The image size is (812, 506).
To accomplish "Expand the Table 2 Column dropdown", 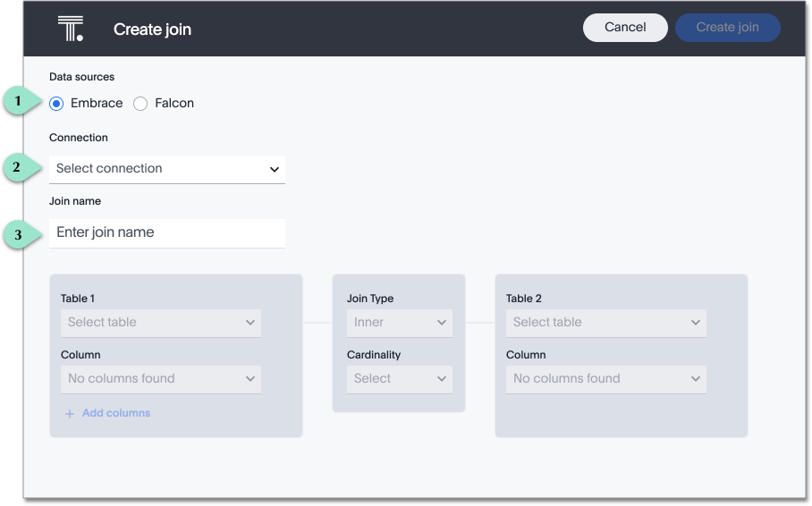I will (606, 379).
